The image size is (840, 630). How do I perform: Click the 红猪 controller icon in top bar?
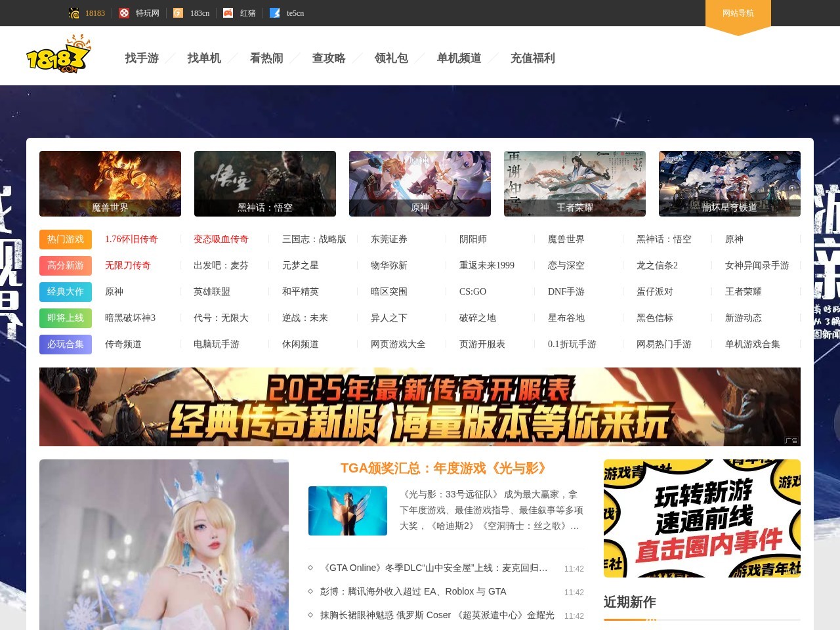coord(227,12)
